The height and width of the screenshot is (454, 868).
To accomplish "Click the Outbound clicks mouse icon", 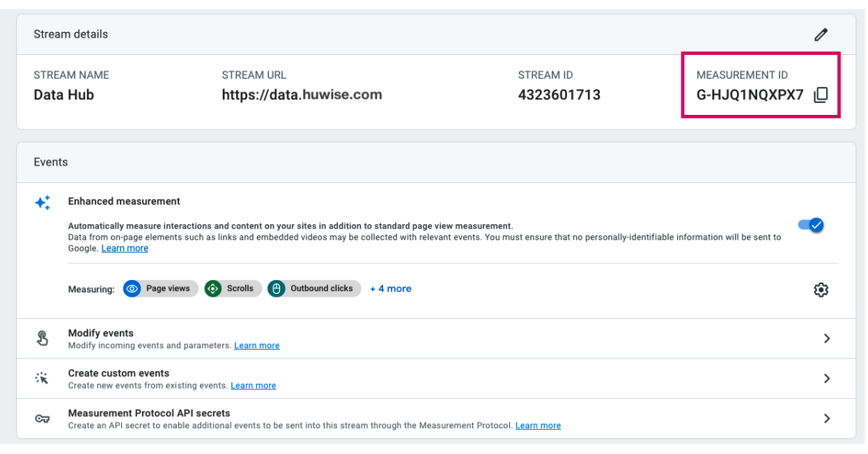I will coord(277,288).
